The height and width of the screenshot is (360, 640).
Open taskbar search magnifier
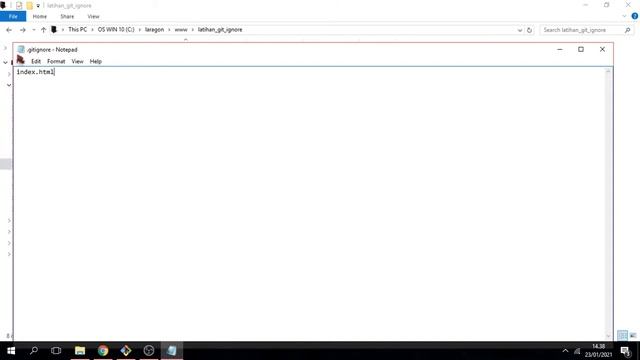[34, 351]
